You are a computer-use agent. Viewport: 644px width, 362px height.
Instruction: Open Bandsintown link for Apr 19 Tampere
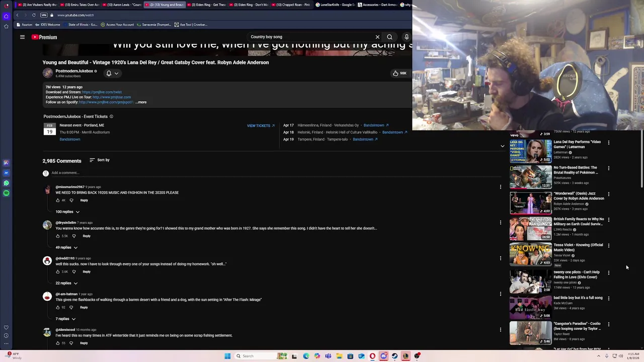click(365, 139)
